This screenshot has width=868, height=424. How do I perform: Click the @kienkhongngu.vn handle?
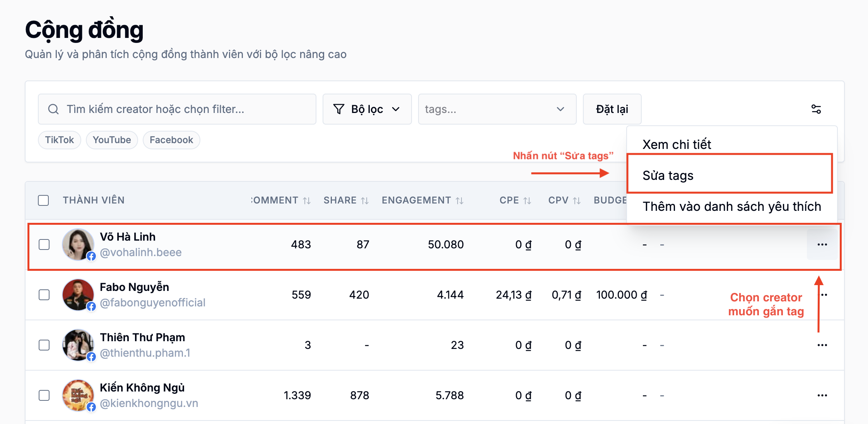pyautogui.click(x=149, y=403)
